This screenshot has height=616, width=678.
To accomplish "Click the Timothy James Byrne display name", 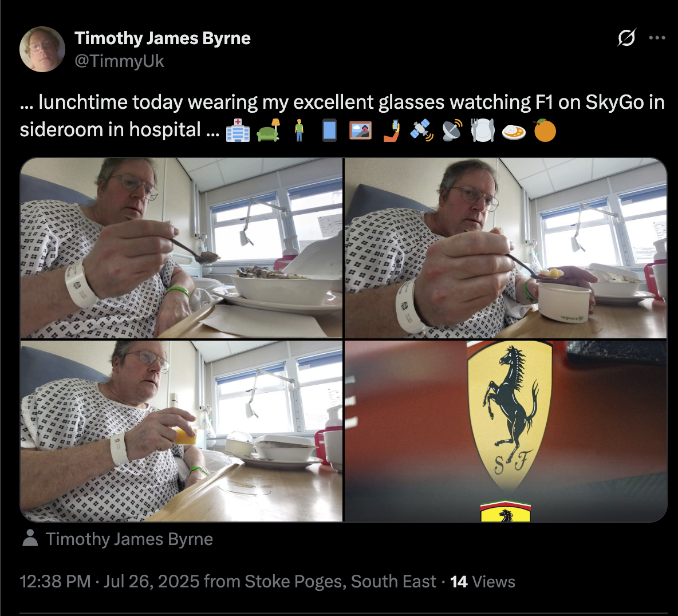I will [163, 38].
